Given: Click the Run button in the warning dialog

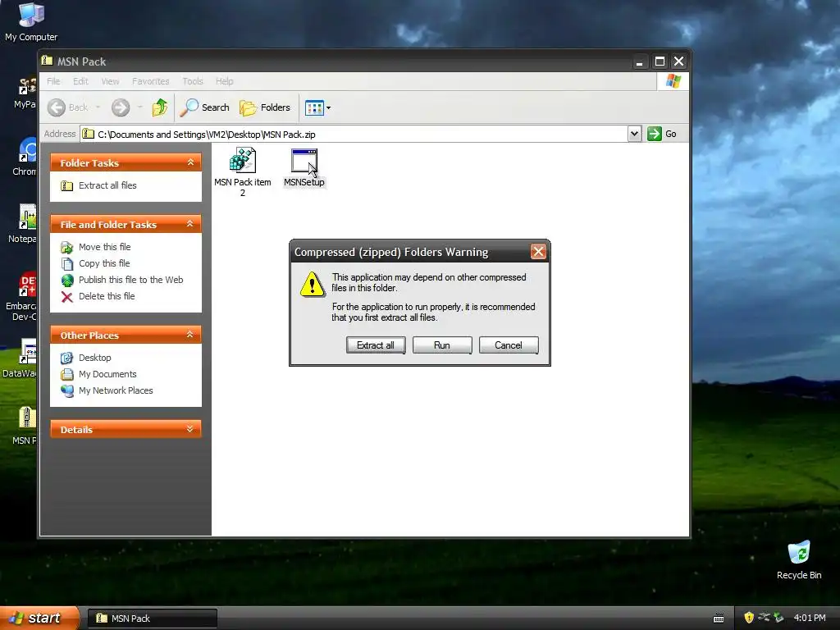Looking at the screenshot, I should [442, 345].
